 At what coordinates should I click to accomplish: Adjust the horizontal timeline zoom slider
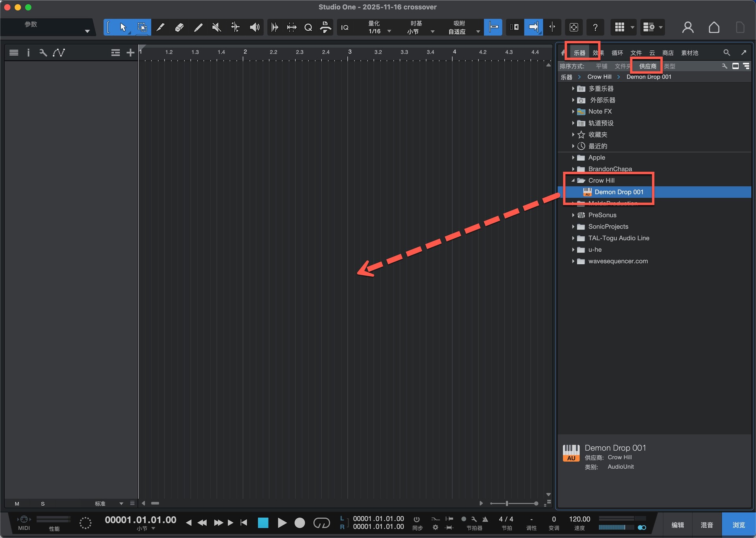point(507,503)
